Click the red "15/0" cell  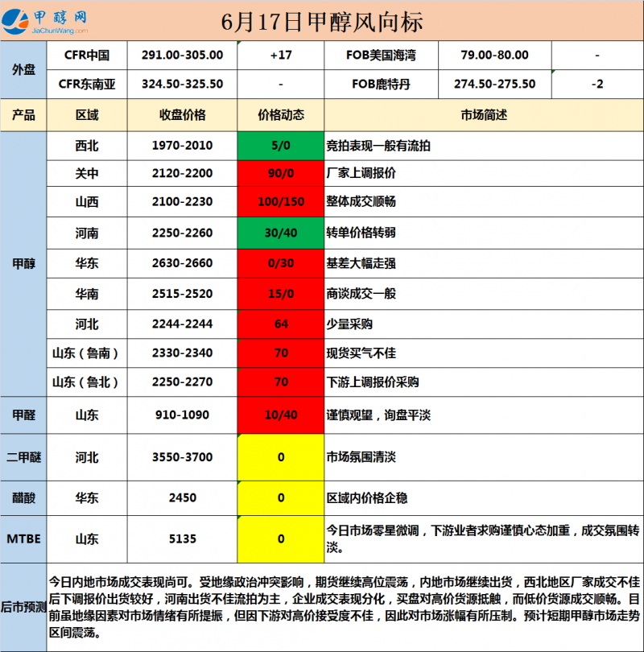(x=281, y=294)
